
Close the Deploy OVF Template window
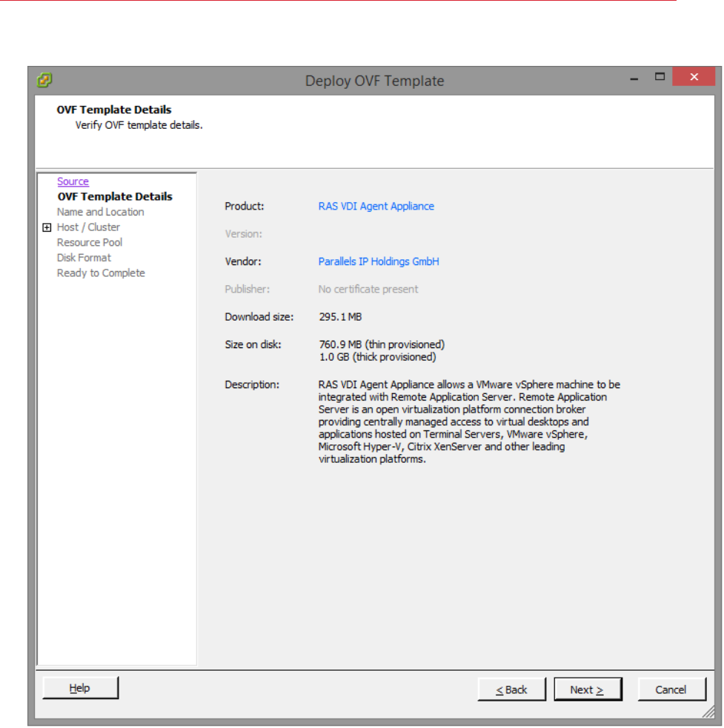pos(694,77)
